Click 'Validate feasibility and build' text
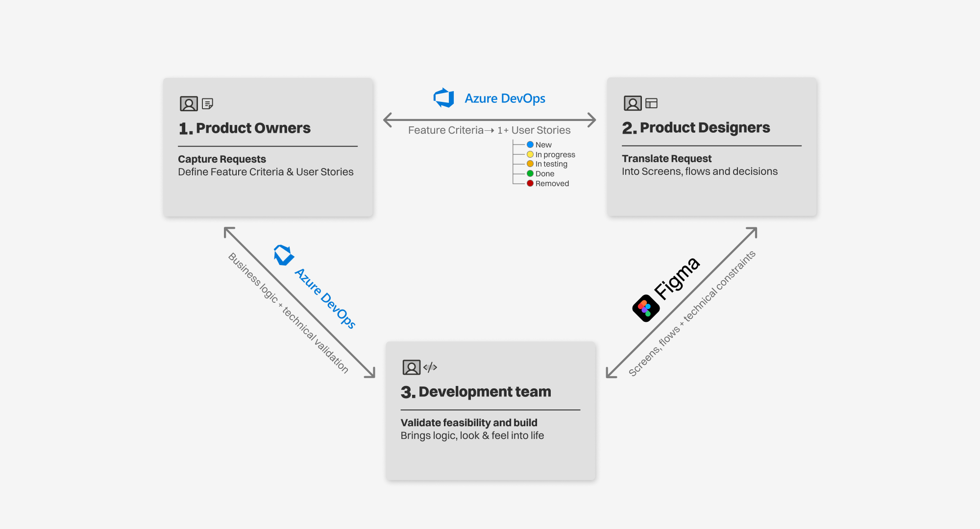 tap(469, 423)
